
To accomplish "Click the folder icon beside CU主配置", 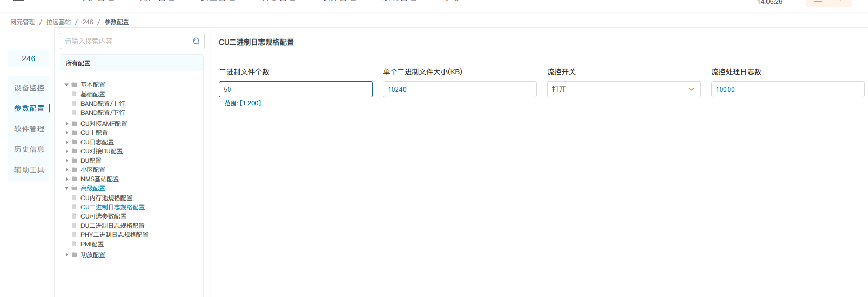I will click(74, 133).
